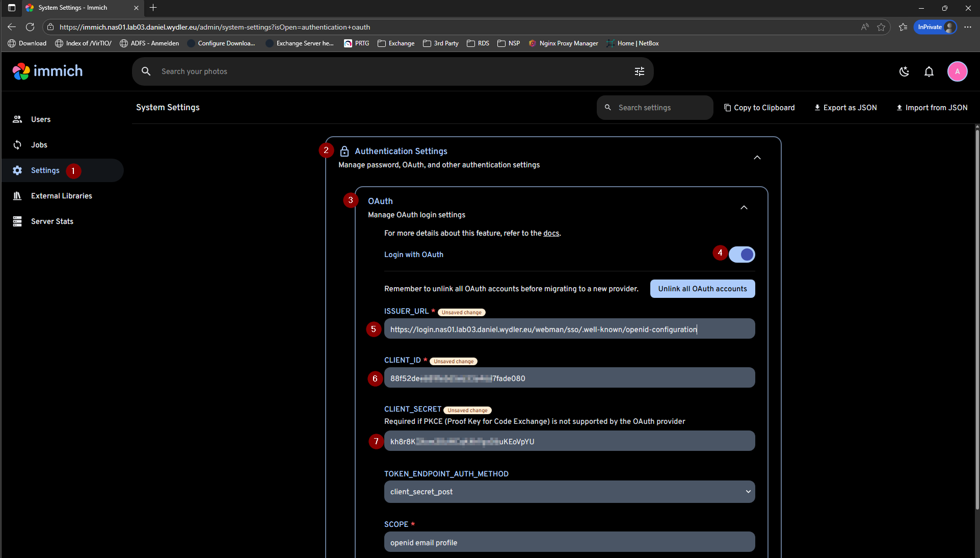Open notifications bell icon
This screenshot has height=558, width=980.
(x=929, y=71)
